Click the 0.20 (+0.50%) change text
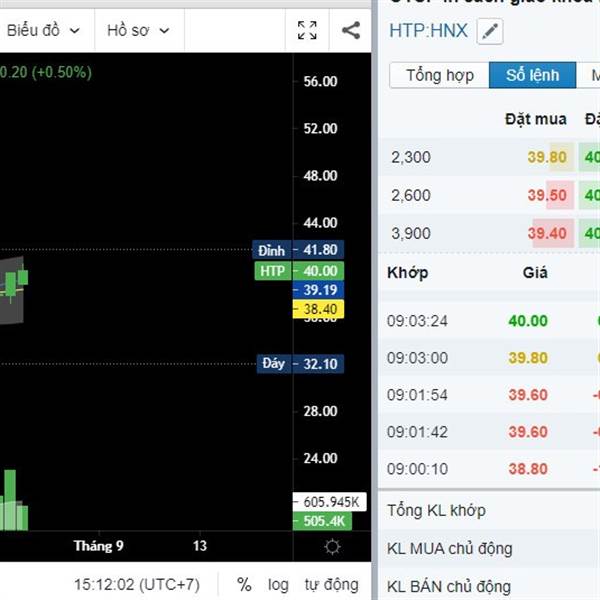 [46, 72]
